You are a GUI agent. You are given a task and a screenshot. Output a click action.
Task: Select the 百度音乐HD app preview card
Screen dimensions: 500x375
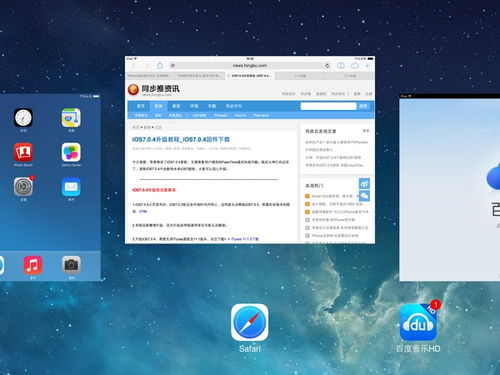click(x=450, y=187)
